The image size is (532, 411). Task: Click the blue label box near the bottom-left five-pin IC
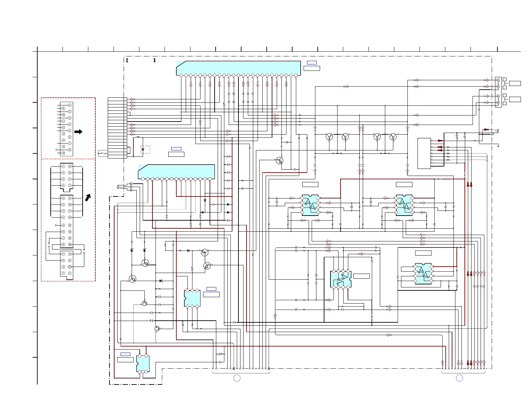[125, 354]
